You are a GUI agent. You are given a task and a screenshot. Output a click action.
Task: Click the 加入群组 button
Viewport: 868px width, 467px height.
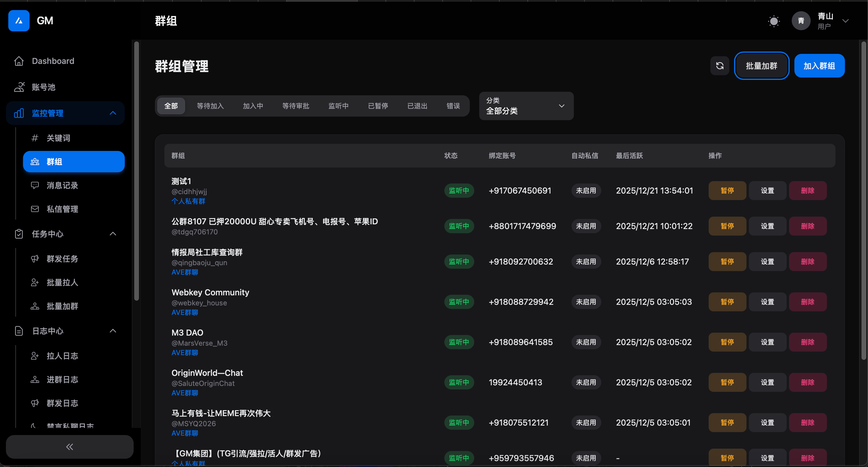click(819, 66)
